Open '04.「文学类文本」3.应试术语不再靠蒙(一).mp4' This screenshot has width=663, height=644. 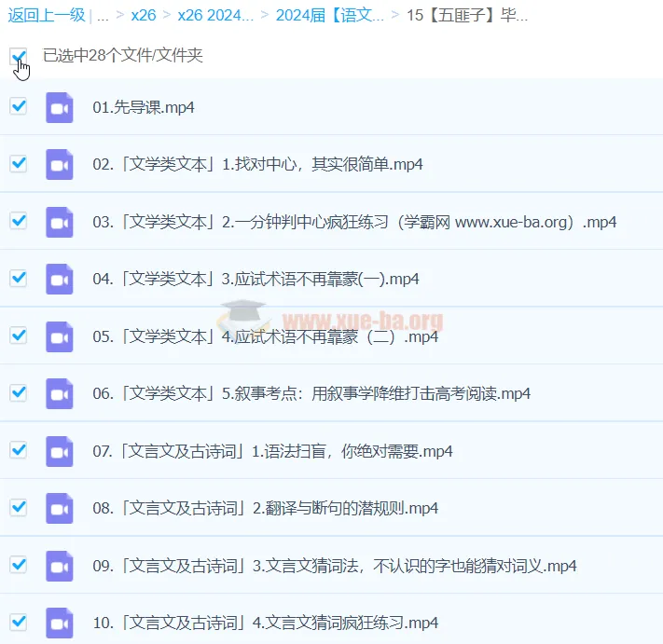point(256,279)
